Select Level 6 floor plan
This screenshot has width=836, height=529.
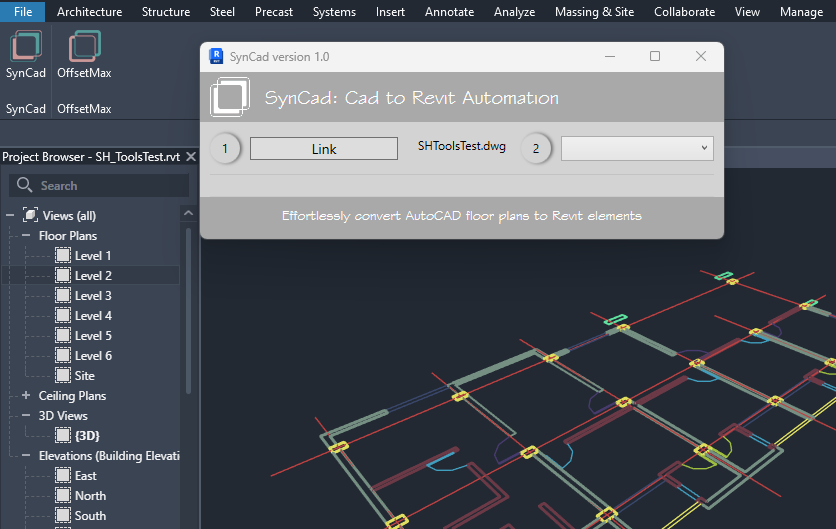point(93,355)
